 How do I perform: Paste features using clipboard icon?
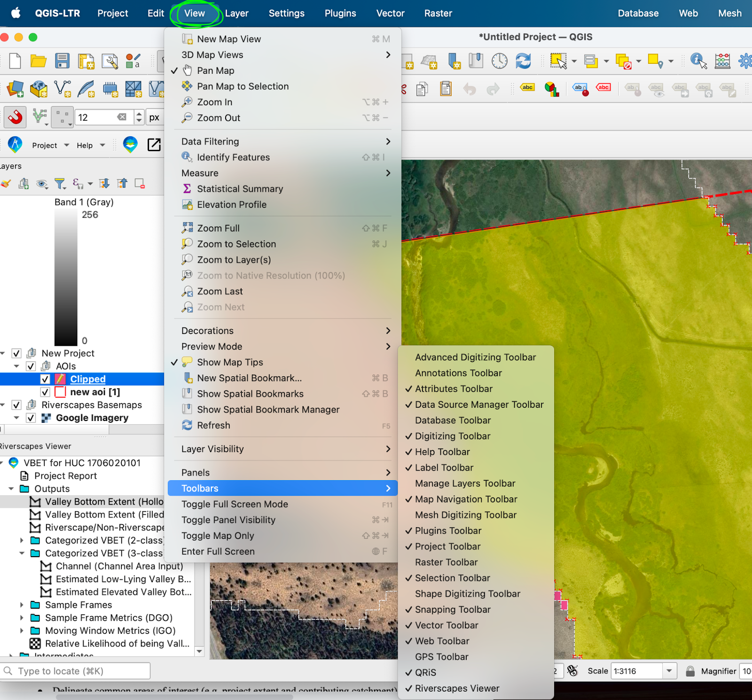click(446, 88)
